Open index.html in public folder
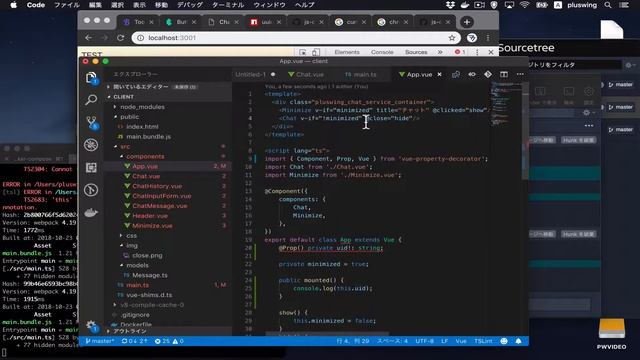The height and width of the screenshot is (360, 640). point(142,127)
